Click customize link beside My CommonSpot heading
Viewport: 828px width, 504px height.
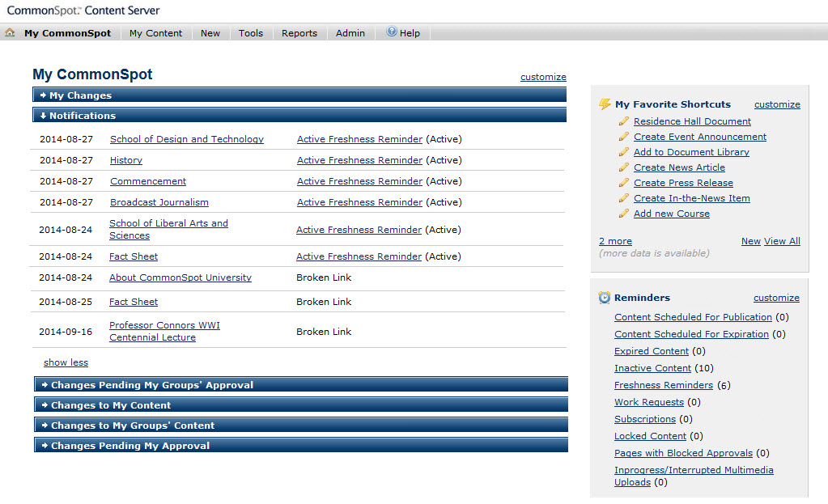[543, 77]
